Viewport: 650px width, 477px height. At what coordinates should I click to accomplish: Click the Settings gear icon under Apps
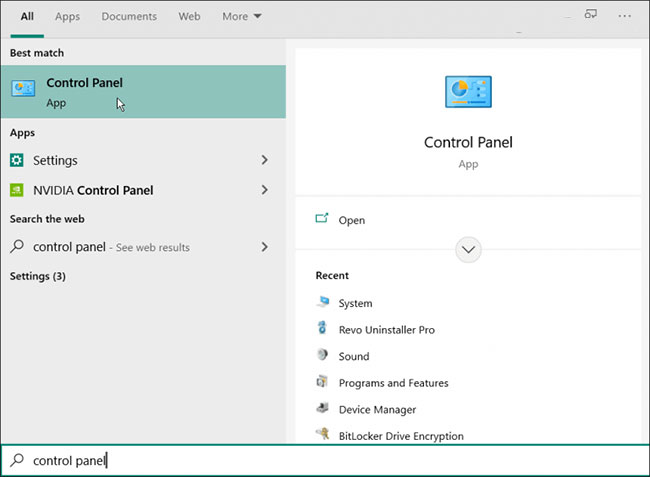coord(17,160)
